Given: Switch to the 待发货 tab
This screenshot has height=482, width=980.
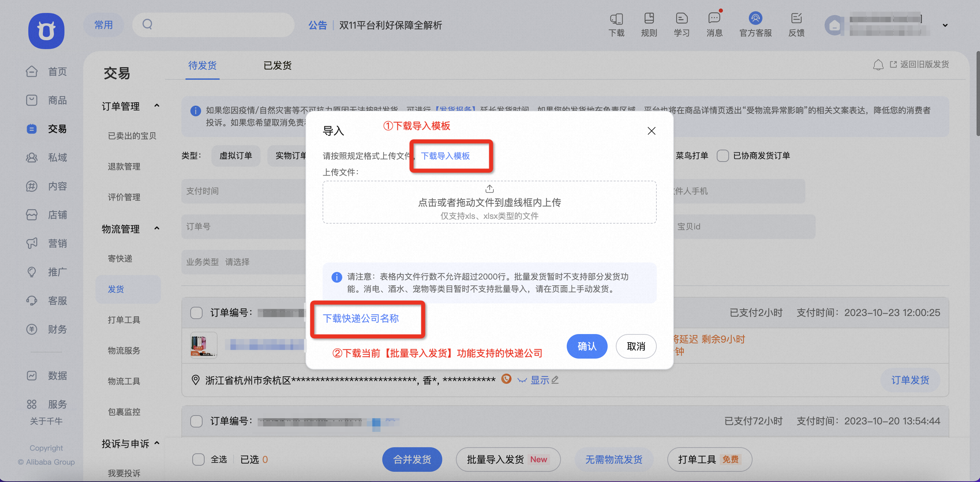Looking at the screenshot, I should (x=203, y=65).
